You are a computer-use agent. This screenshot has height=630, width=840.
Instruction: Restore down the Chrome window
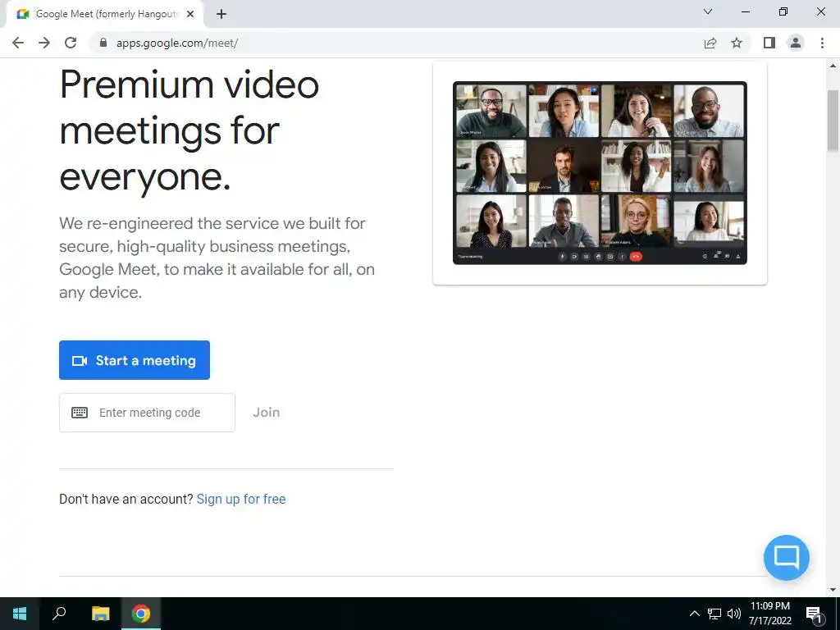(783, 11)
